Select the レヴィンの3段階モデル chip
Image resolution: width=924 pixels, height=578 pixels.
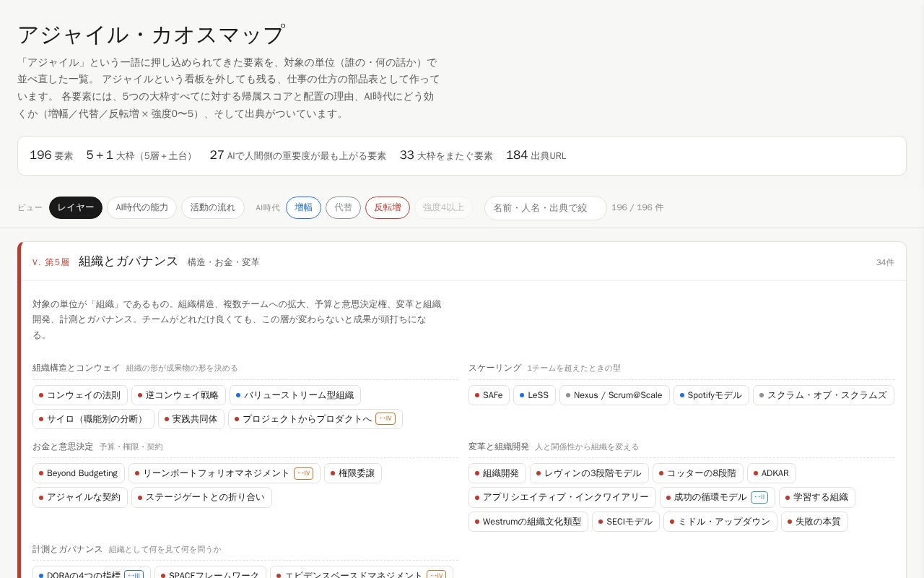click(589, 473)
